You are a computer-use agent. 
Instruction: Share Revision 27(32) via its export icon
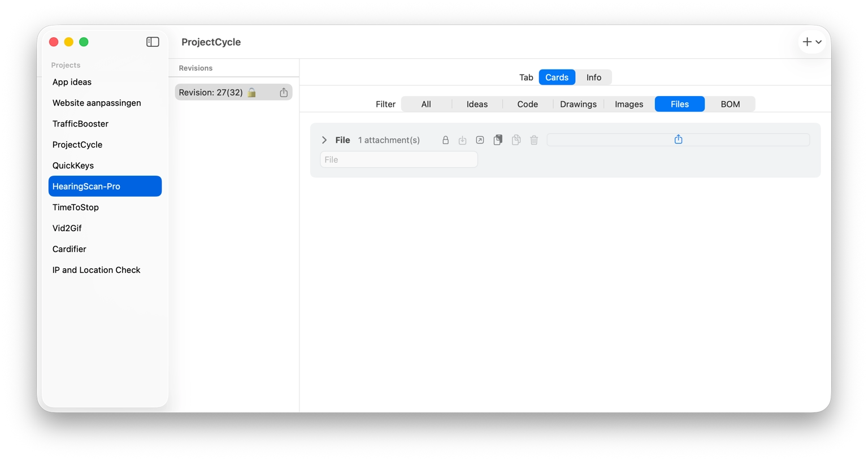(x=284, y=92)
